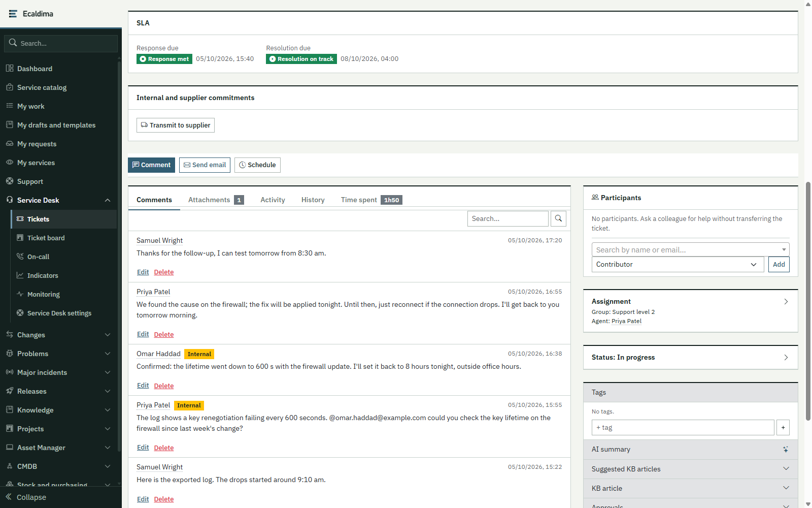812x508 pixels.
Task: Expand Suggested KB articles panel
Action: (x=690, y=469)
